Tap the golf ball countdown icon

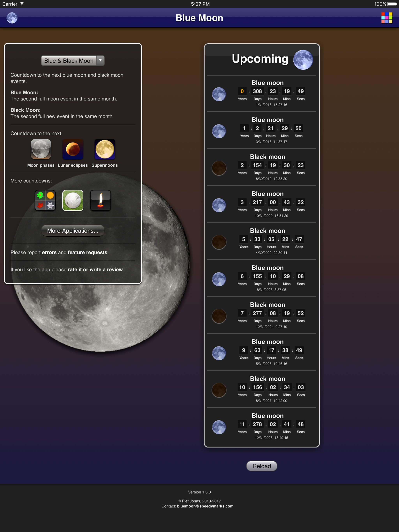(x=73, y=200)
